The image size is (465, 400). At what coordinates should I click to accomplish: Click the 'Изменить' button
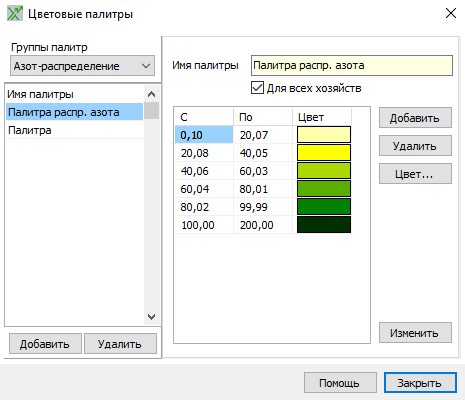(x=415, y=333)
